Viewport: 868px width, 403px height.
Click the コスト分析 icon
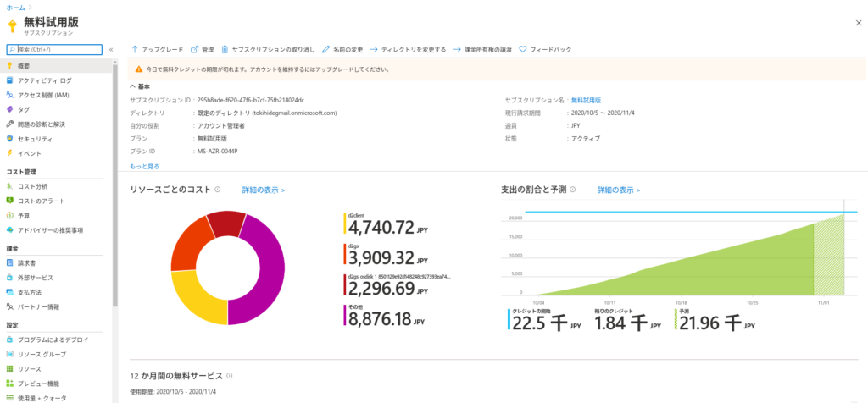(10, 186)
